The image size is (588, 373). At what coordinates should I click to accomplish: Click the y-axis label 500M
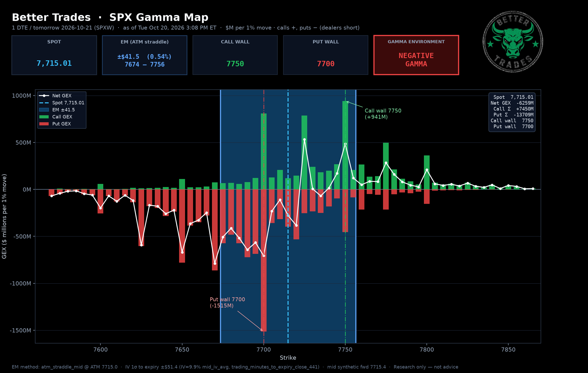pyautogui.click(x=23, y=143)
